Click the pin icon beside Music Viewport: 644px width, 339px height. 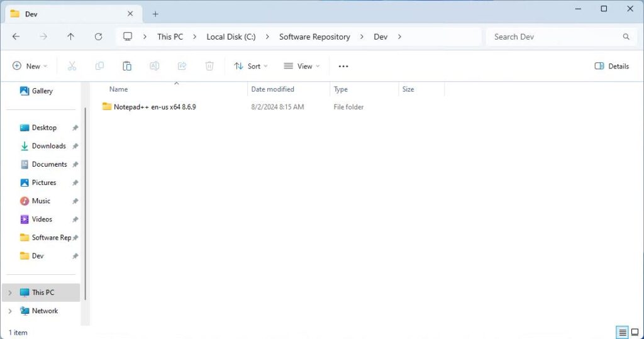coord(75,201)
